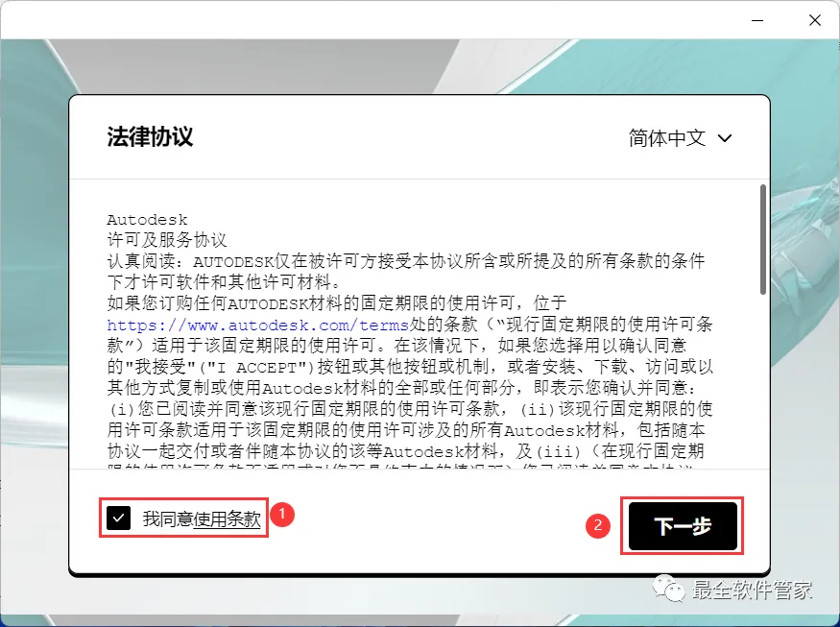Open the 使用条款 underlined link
Image resolution: width=840 pixels, height=627 pixels.
pos(228,518)
